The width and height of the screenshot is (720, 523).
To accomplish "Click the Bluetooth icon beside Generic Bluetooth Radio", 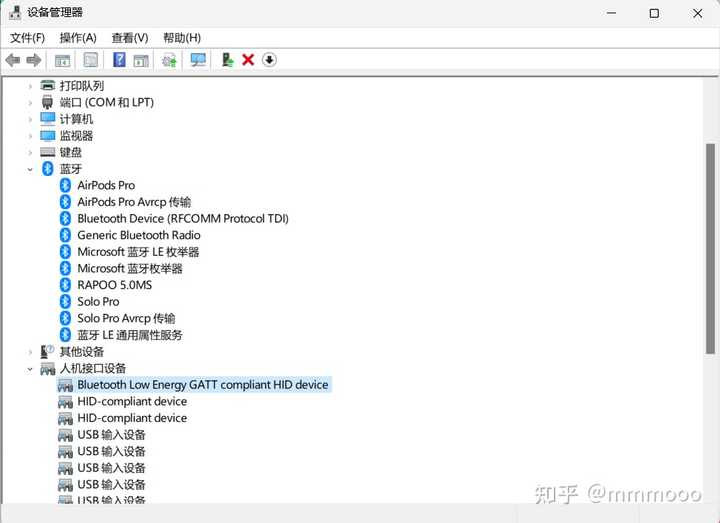I will pyautogui.click(x=65, y=235).
